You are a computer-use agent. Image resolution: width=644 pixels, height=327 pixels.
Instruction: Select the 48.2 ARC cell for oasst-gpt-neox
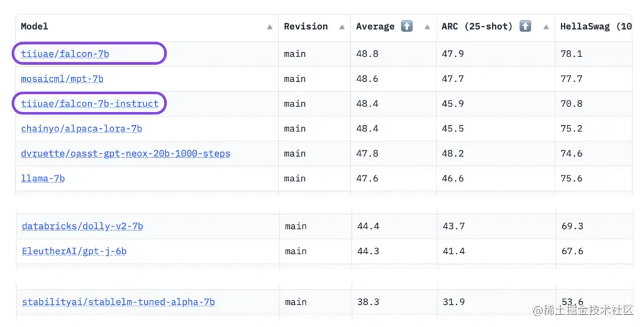(x=496, y=153)
